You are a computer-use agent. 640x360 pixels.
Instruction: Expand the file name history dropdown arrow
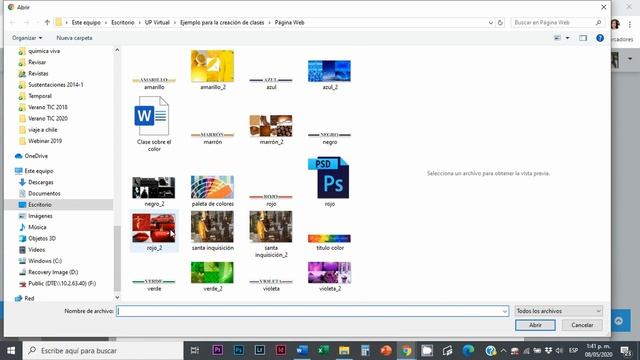click(504, 311)
